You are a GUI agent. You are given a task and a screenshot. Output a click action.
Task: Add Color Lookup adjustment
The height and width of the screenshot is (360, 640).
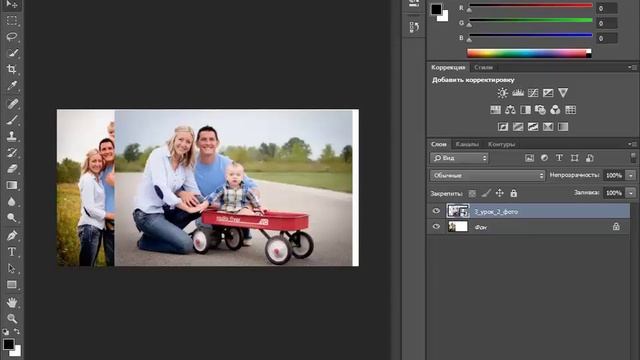(x=571, y=110)
